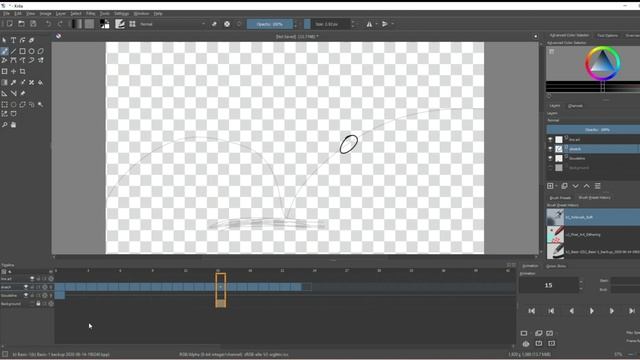Toggle vertical mirror tool
640x360 pixels.
[x=384, y=24]
